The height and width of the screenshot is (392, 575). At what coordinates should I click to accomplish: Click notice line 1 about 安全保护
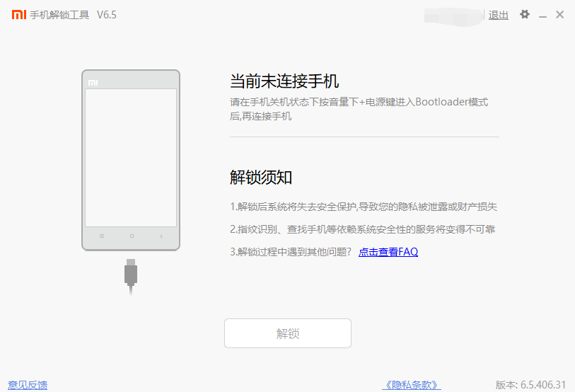(x=364, y=207)
